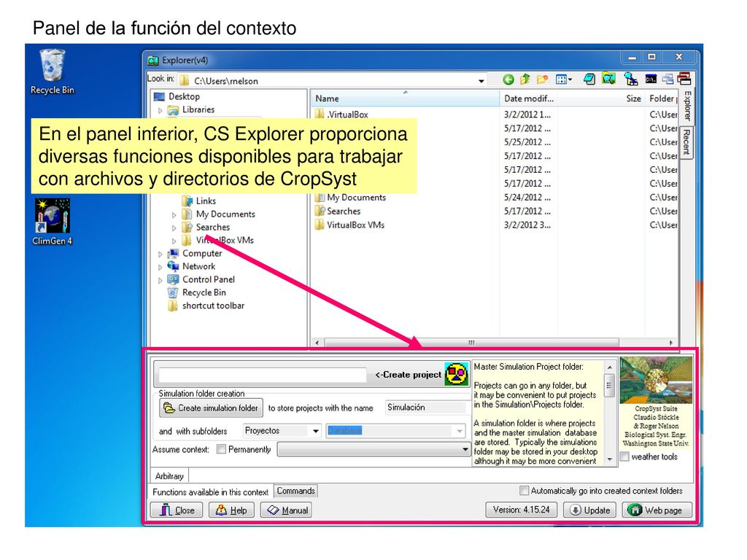This screenshot has height=560, width=747.
Task: Click the magnifier search folder toolbar icon
Action: click(631, 79)
